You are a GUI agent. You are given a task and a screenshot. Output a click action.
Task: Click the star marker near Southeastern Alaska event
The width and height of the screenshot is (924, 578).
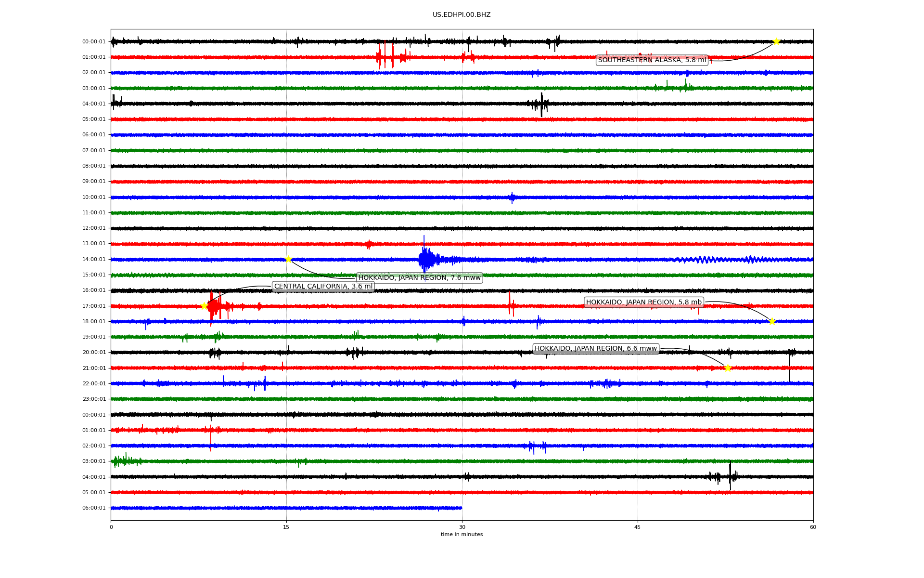(776, 42)
